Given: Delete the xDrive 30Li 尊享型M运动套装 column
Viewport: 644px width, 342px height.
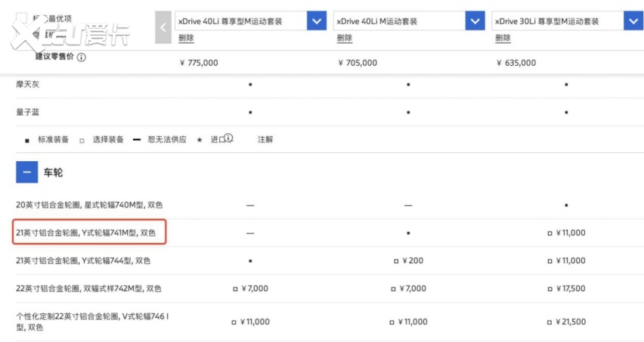Looking at the screenshot, I should tap(503, 39).
